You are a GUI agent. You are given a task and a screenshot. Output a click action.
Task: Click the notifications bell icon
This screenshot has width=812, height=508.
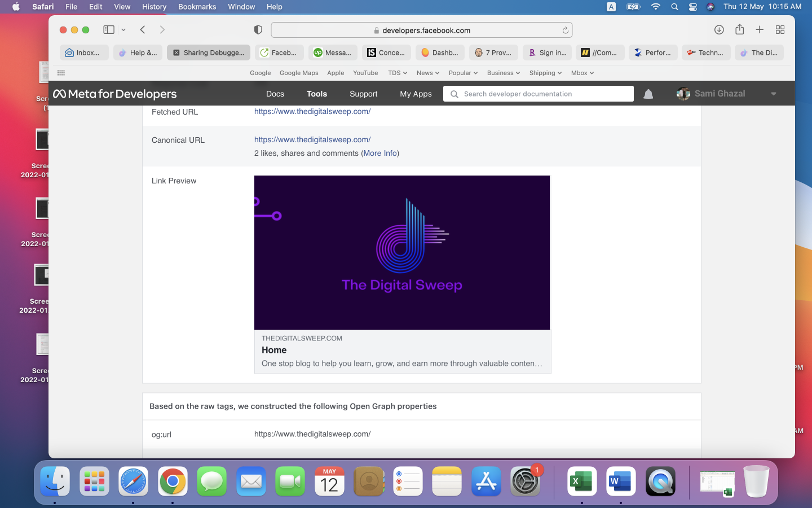coord(648,94)
